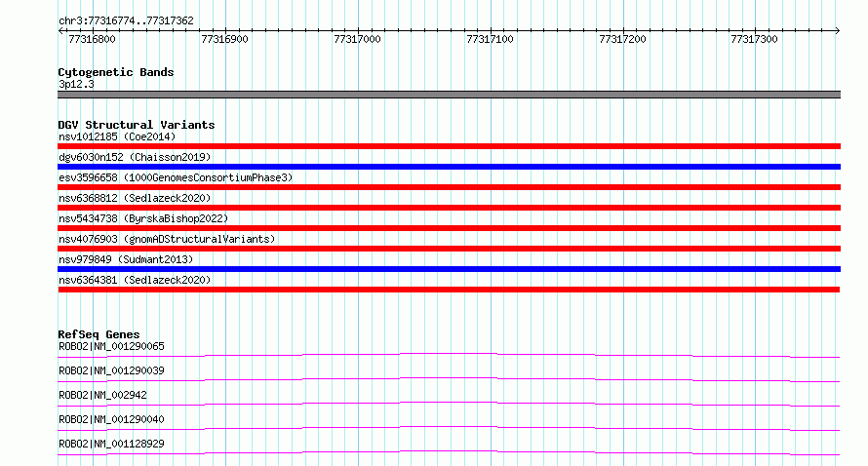
Task: Click ruler tick label 77316800
Action: coord(92,39)
